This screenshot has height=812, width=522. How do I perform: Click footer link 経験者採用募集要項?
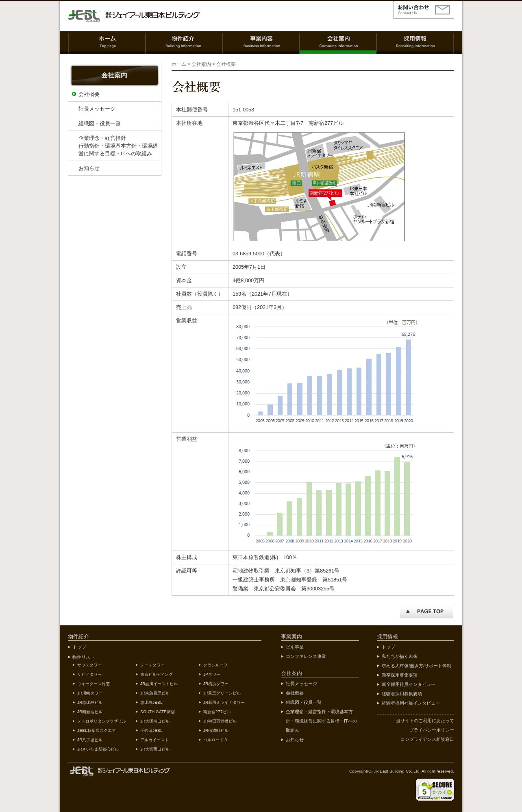[402, 694]
